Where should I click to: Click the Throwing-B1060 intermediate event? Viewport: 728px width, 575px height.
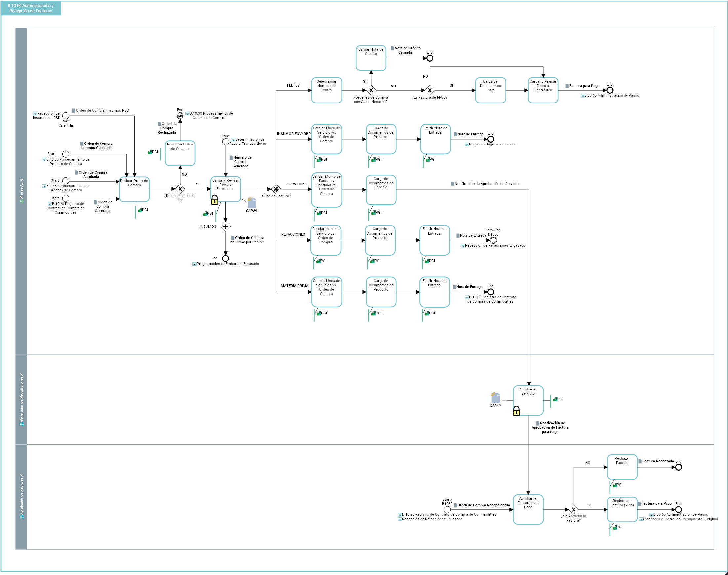[x=493, y=240]
